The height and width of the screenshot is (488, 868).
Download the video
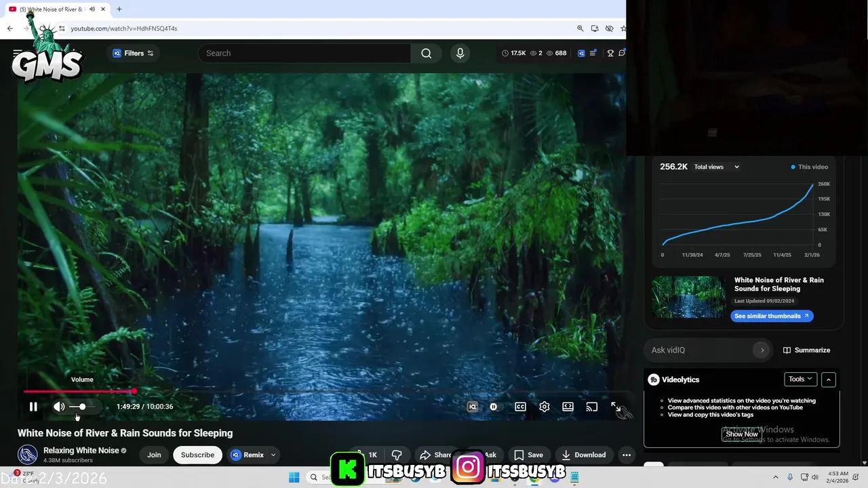[x=583, y=455]
